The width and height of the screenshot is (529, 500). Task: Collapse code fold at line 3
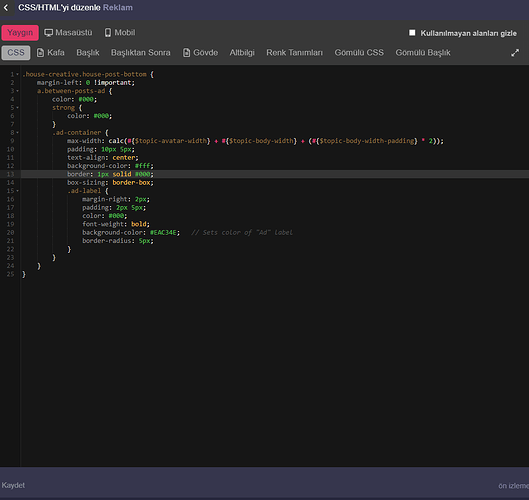point(18,91)
